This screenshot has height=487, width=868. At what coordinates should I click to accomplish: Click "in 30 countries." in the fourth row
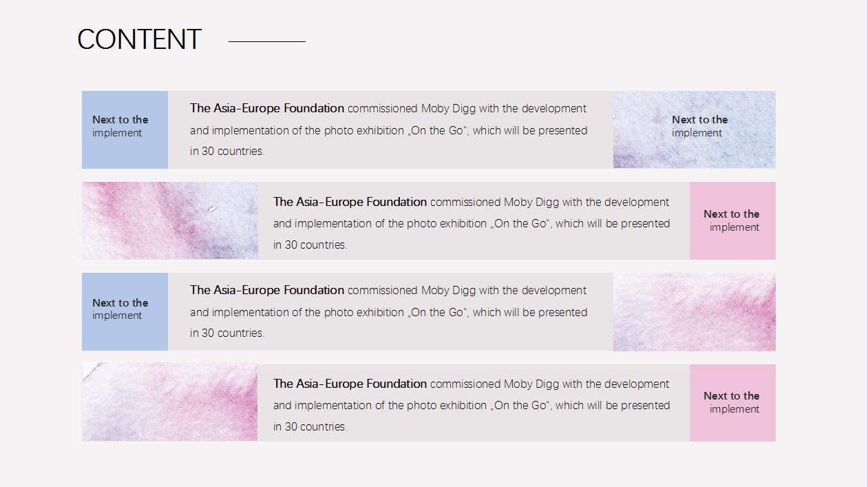[x=310, y=427]
